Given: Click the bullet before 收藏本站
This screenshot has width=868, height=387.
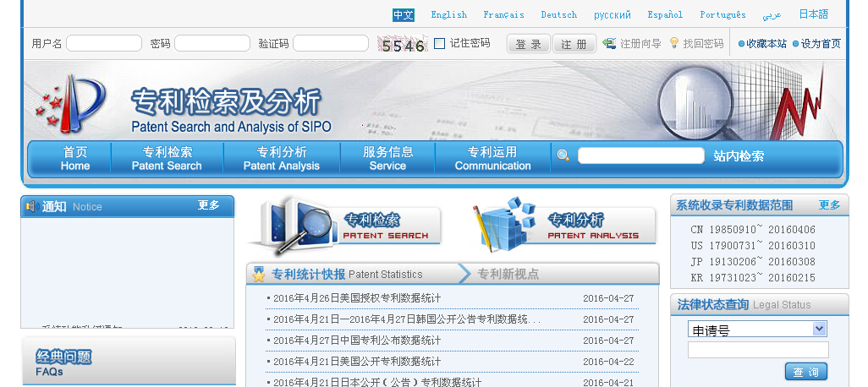Looking at the screenshot, I should tap(741, 44).
